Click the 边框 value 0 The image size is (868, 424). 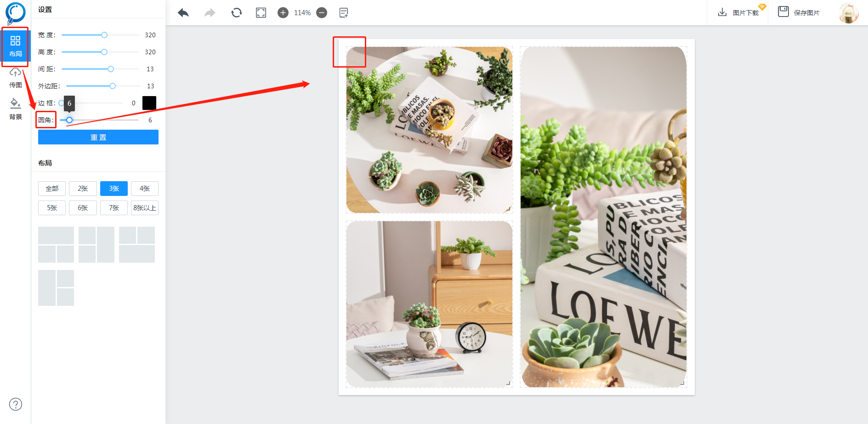[134, 103]
